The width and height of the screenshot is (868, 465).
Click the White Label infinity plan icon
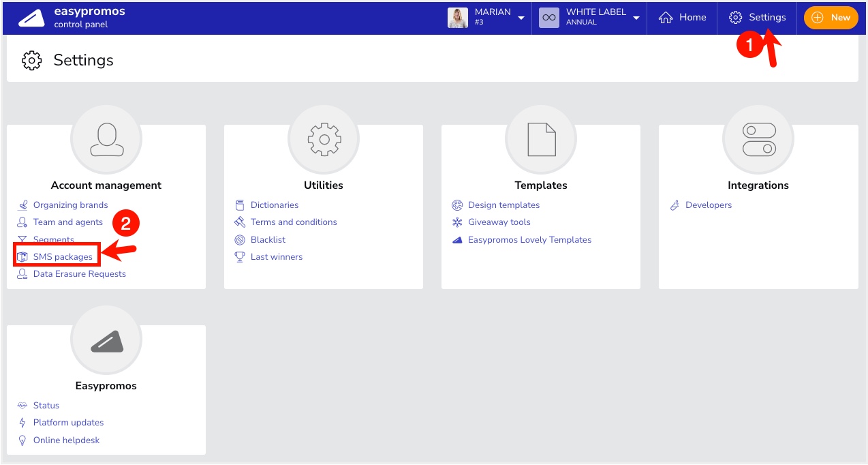pyautogui.click(x=549, y=18)
